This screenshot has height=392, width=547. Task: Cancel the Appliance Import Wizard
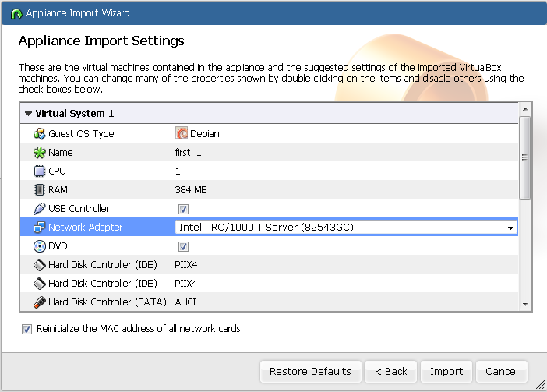tap(502, 372)
